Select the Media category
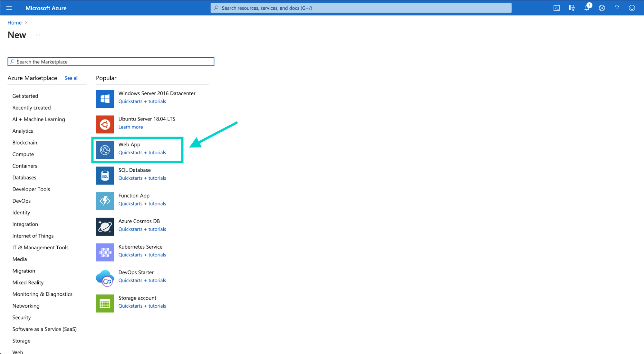This screenshot has height=354, width=644. tap(20, 259)
